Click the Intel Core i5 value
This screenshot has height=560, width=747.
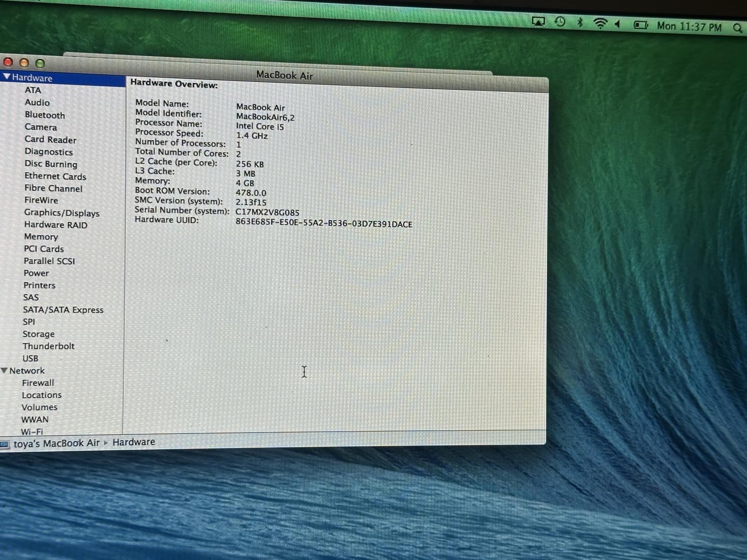260,126
